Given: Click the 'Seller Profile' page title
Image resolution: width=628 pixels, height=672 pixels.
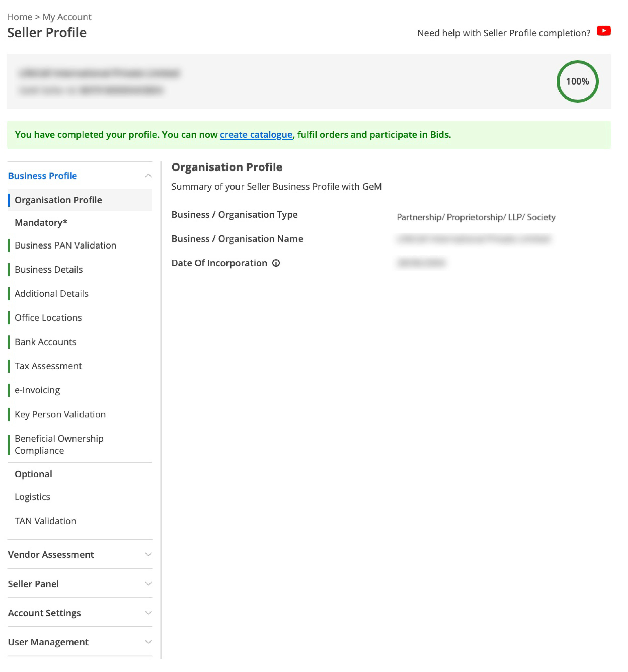Looking at the screenshot, I should (x=47, y=33).
